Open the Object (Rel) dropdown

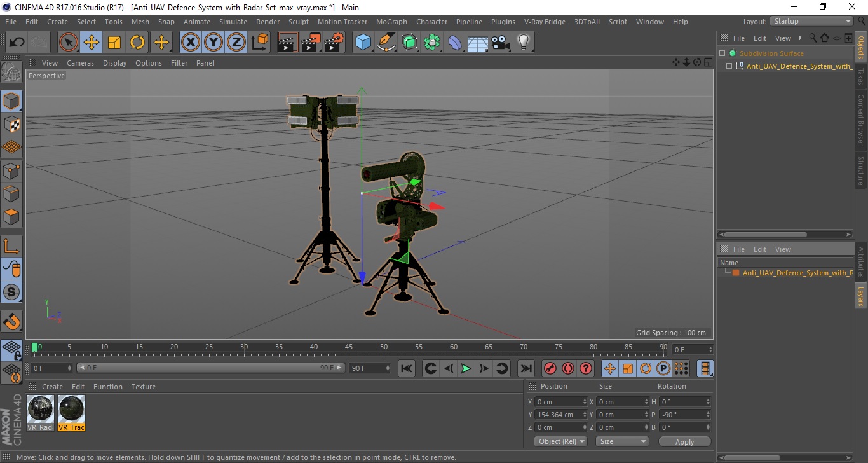(x=561, y=441)
